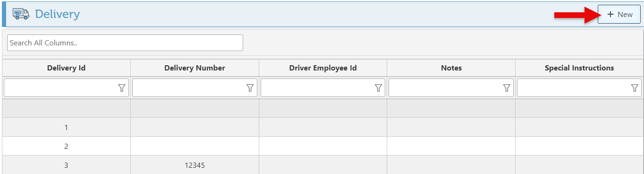Viewport: 644px width, 174px height.
Task: Select the row with Delivery Id 1
Action: tap(323, 127)
